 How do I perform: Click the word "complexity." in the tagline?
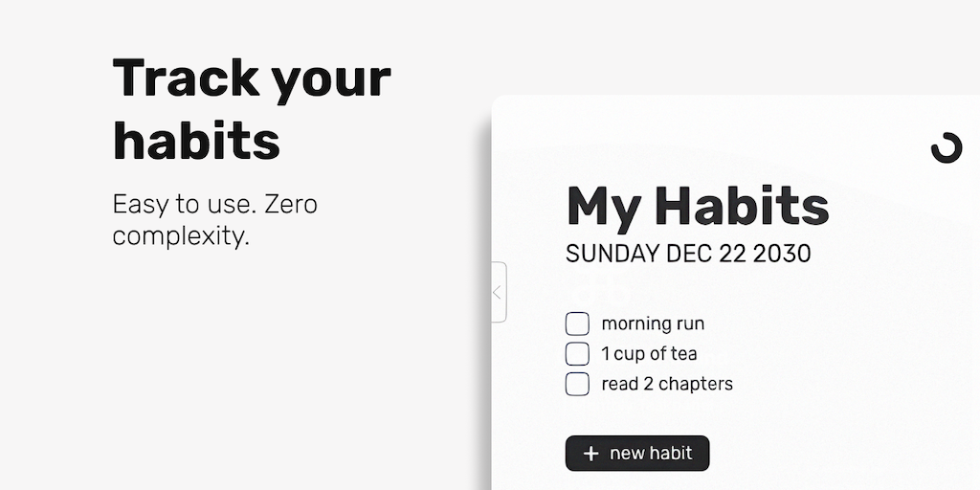(181, 235)
